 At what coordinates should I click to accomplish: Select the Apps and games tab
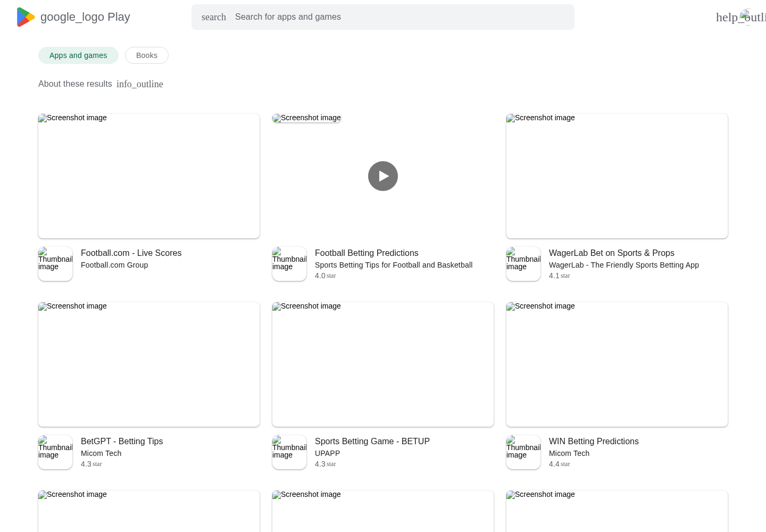[x=78, y=55]
